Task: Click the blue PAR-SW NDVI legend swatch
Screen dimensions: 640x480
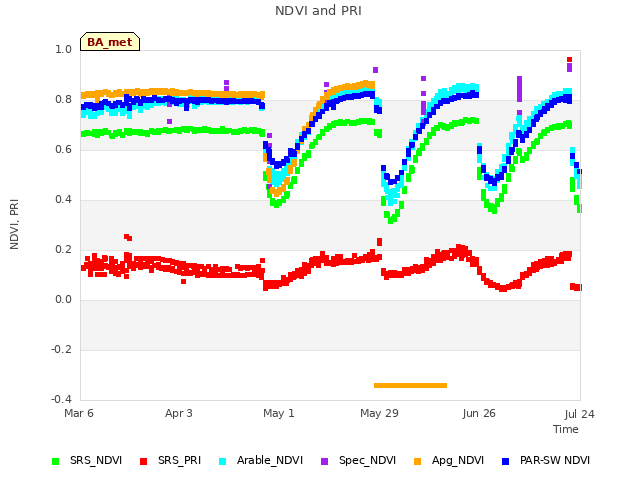Action: [505, 461]
